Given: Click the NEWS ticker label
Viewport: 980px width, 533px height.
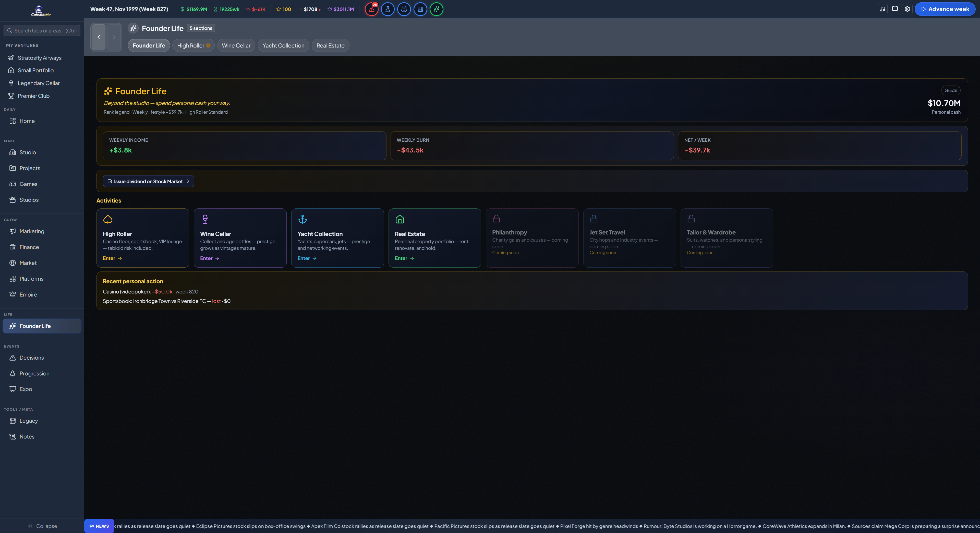Looking at the screenshot, I should point(99,526).
